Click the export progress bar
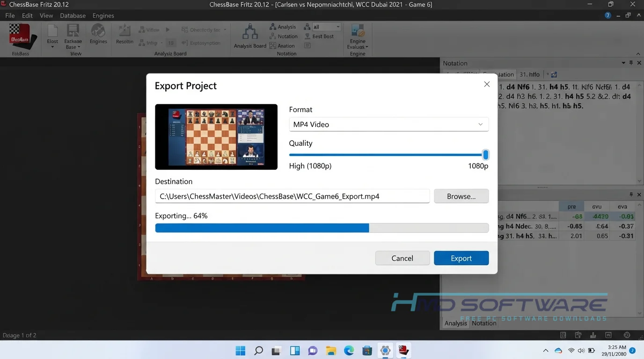 click(x=322, y=228)
